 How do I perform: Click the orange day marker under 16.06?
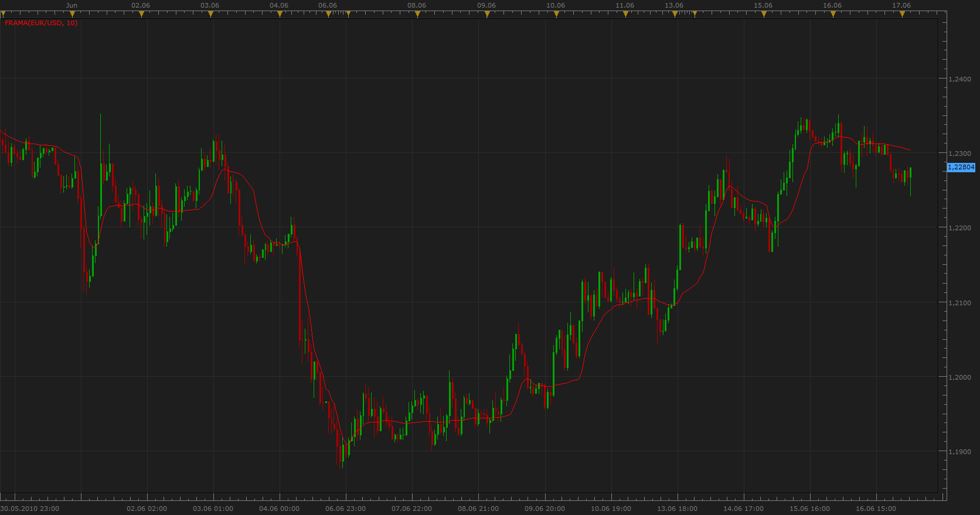[x=833, y=15]
